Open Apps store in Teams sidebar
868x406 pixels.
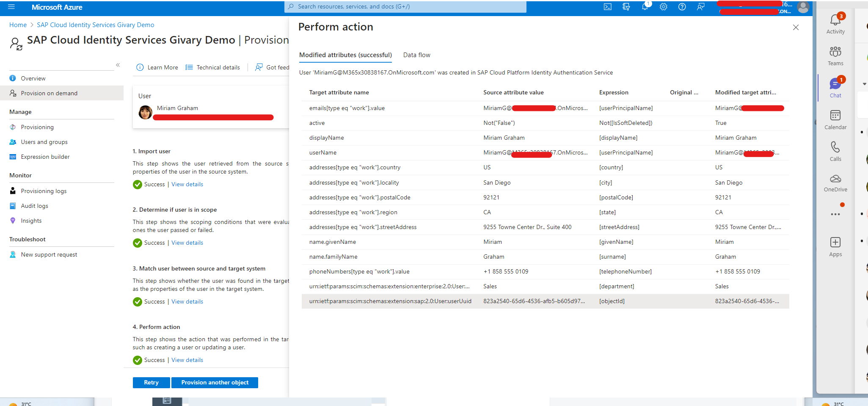pos(835,247)
